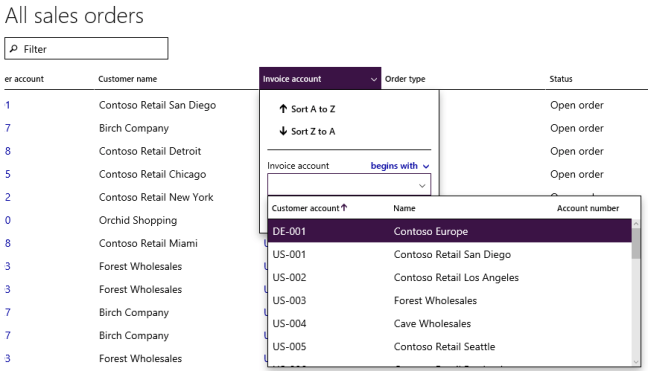
Task: Select DE-001 Contoso Europe in lookup
Action: pyautogui.click(x=450, y=231)
